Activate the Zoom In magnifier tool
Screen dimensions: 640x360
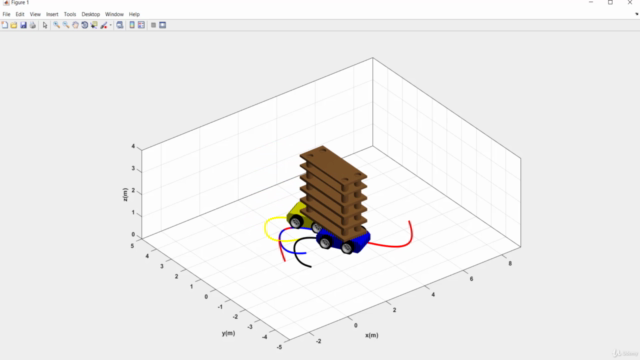coord(56,25)
